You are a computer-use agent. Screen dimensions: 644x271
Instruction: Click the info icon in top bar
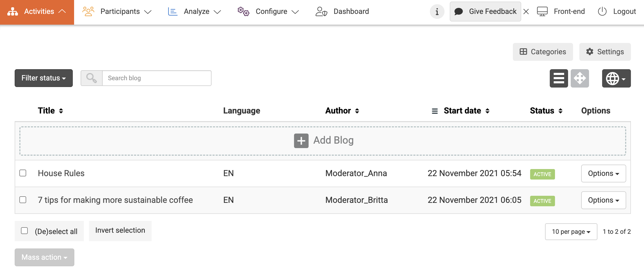pyautogui.click(x=437, y=12)
